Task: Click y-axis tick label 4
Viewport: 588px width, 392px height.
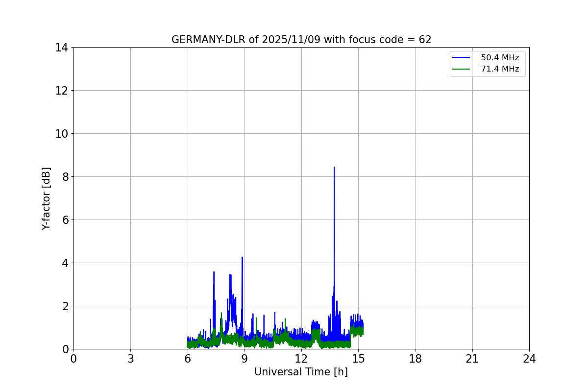Action: pyautogui.click(x=65, y=263)
